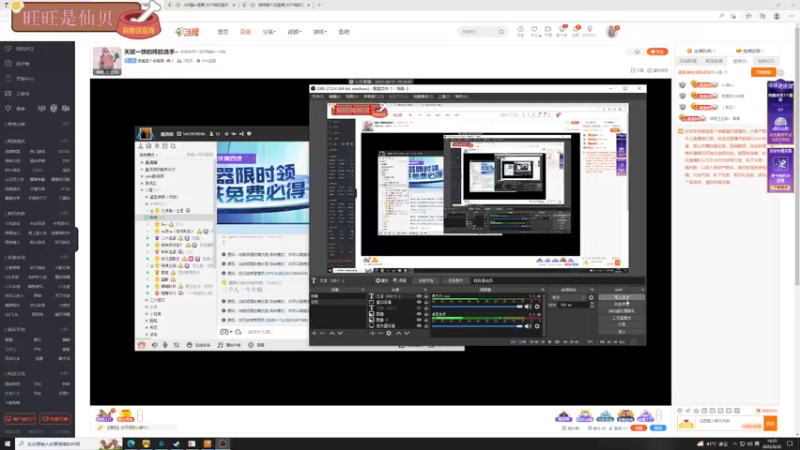Open history clock icon in site header

tap(520, 31)
